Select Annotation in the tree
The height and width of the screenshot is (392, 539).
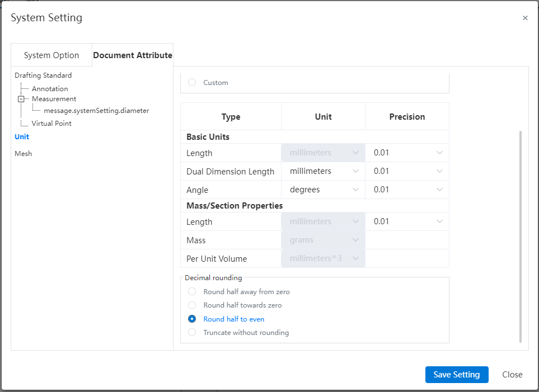[50, 89]
